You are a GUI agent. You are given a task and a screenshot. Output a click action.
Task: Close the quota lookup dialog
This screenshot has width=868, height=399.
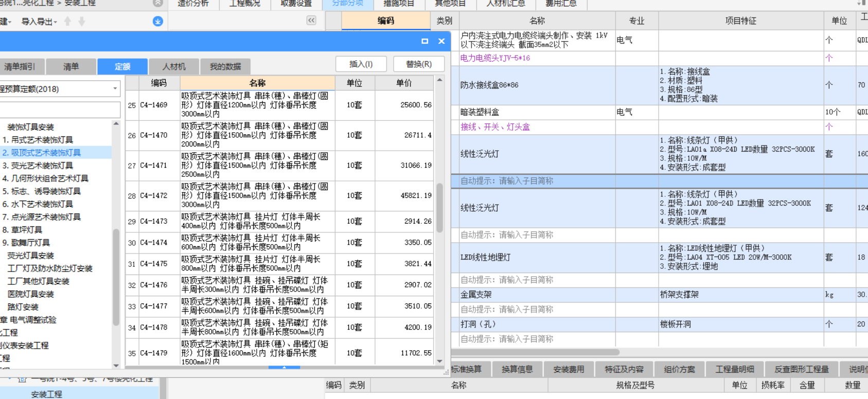441,41
